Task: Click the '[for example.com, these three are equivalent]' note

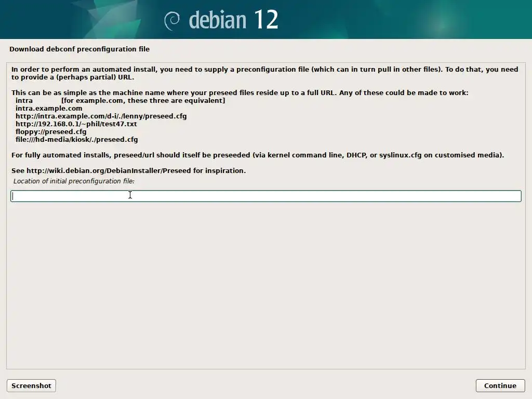Action: (x=143, y=101)
